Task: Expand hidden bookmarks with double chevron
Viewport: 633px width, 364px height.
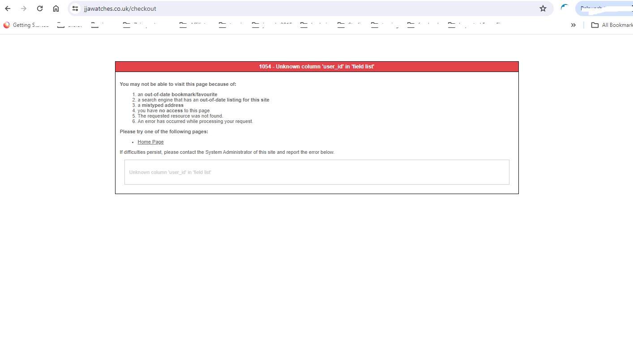Action: [x=573, y=25]
